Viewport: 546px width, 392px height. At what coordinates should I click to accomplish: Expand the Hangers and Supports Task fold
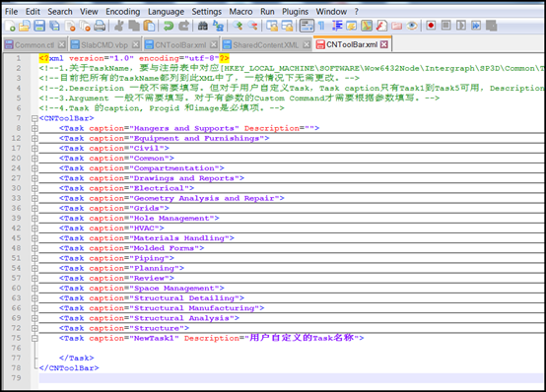pos(34,128)
